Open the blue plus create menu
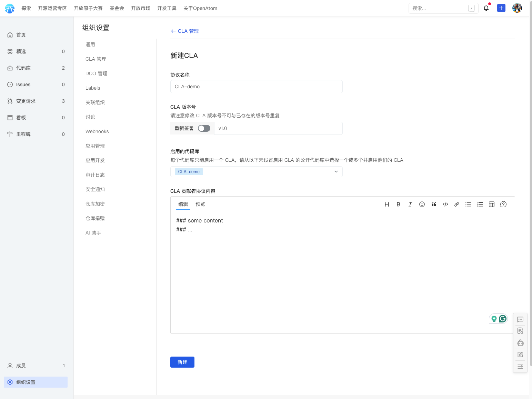532x399 pixels. [x=501, y=8]
